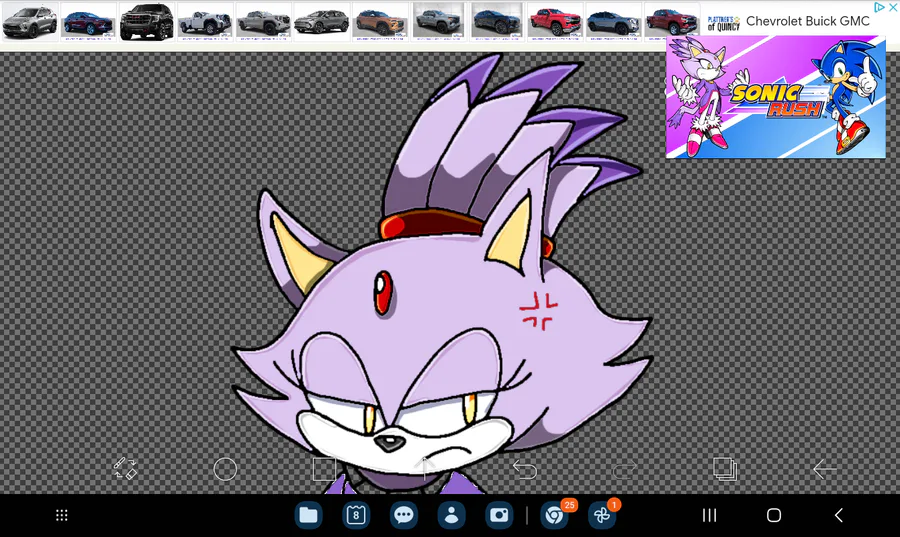Open the Messages app in taskbar
The image size is (900, 537).
404,515
